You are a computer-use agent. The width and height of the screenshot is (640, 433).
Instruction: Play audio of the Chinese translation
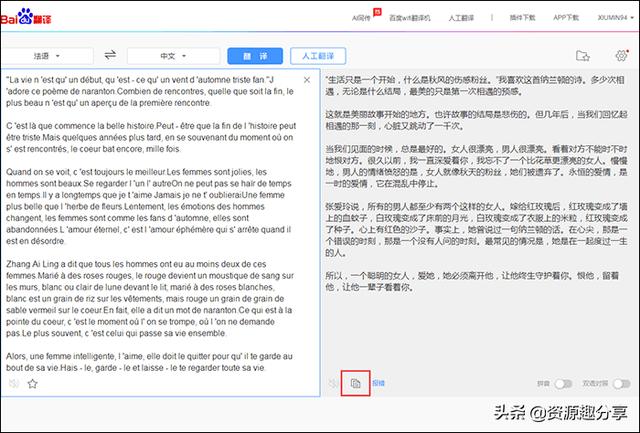coord(333,383)
